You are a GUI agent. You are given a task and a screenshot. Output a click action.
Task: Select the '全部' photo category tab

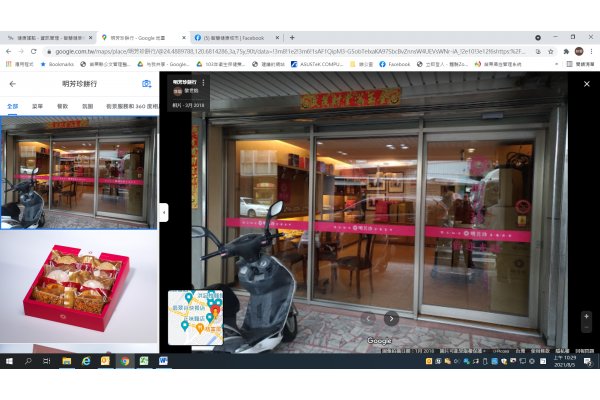pos(13,106)
